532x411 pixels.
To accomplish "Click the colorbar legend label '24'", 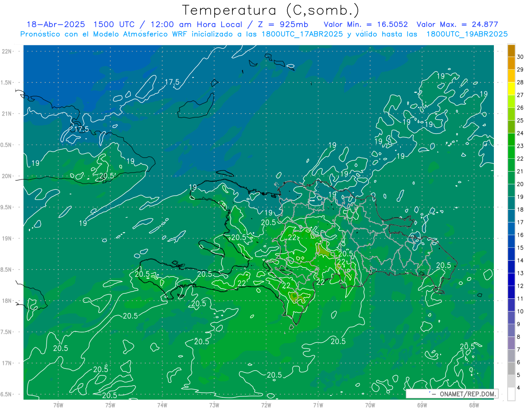I will (x=520, y=133).
